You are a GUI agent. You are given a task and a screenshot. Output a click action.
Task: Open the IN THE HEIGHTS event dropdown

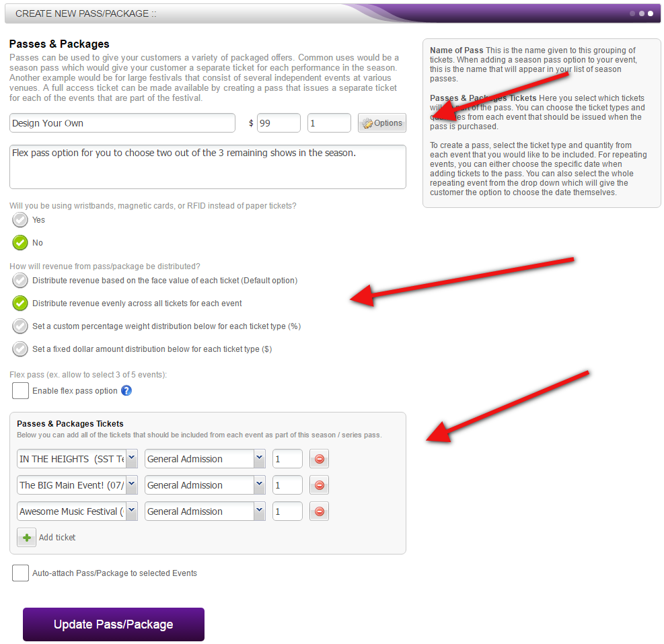click(x=131, y=458)
